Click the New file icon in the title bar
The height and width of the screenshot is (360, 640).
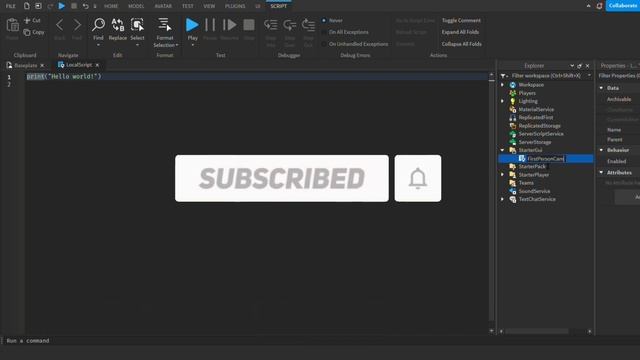[27, 6]
